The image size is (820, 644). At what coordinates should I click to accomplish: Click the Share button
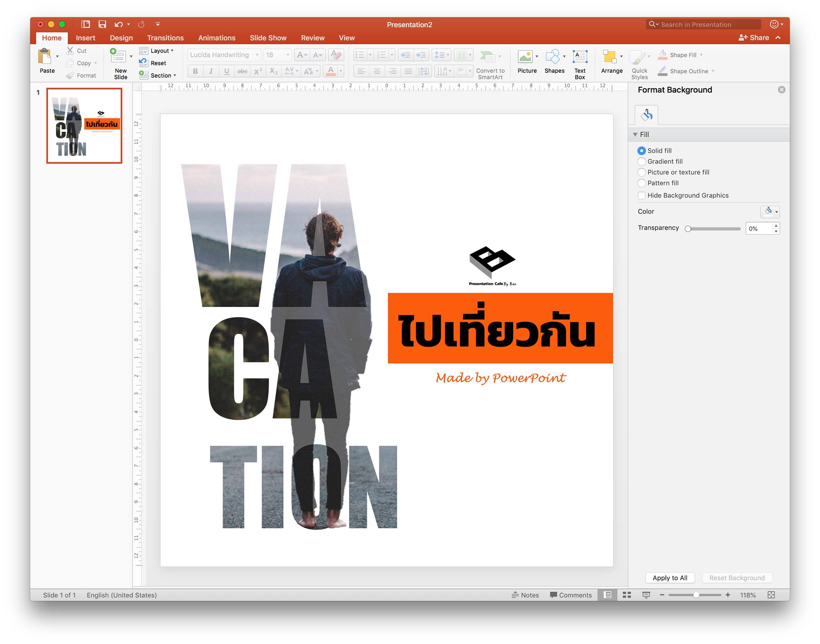[x=754, y=38]
